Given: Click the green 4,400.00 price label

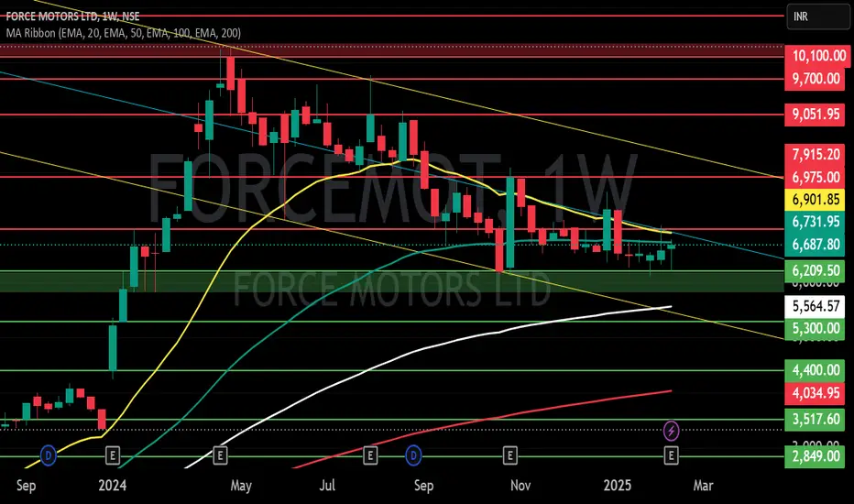Looking at the screenshot, I should [x=815, y=370].
